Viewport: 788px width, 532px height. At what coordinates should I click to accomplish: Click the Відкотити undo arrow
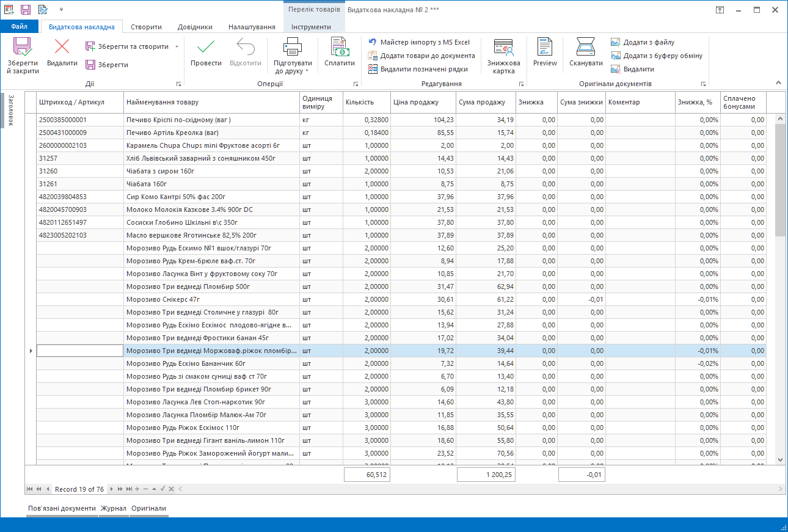coord(246,46)
